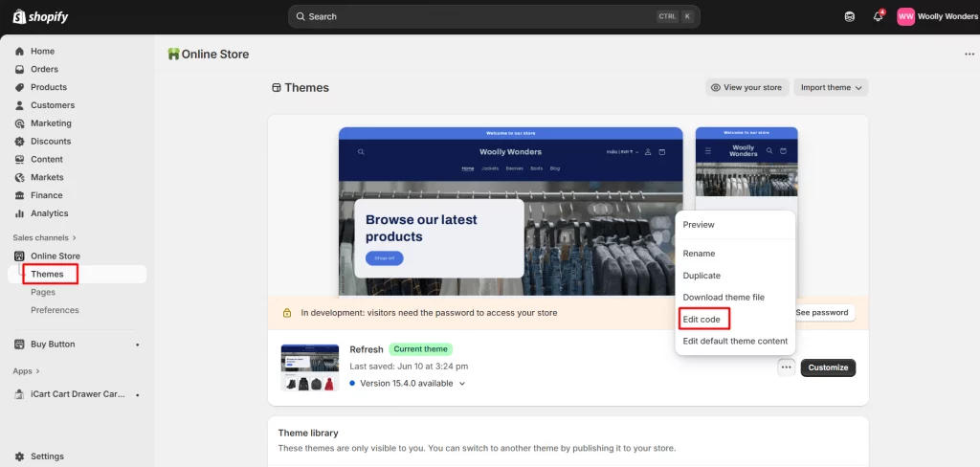Click the search magnifier icon
This screenshot has width=980, height=467.
point(301,16)
